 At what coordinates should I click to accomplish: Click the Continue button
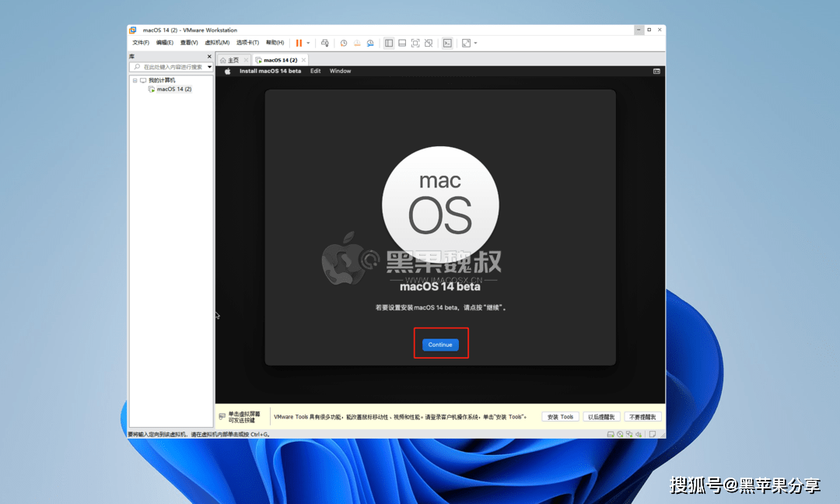pyautogui.click(x=440, y=345)
